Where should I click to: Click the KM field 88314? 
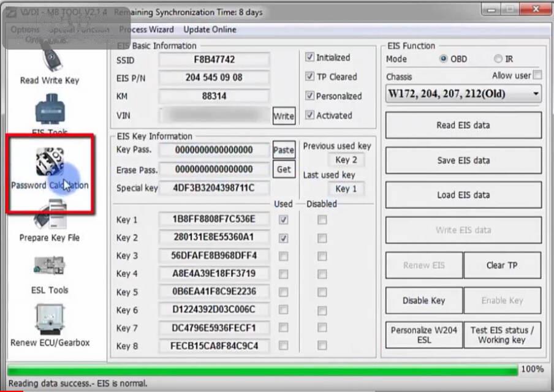click(x=214, y=96)
